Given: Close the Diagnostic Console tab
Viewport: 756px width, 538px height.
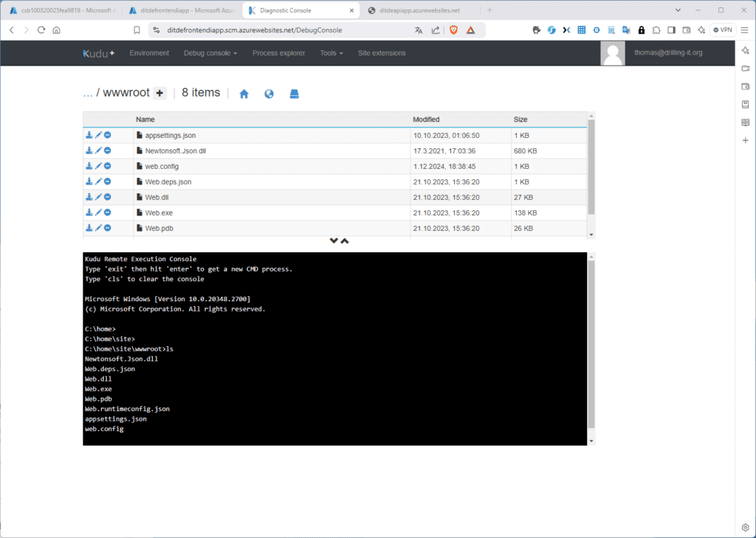Looking at the screenshot, I should (x=351, y=10).
